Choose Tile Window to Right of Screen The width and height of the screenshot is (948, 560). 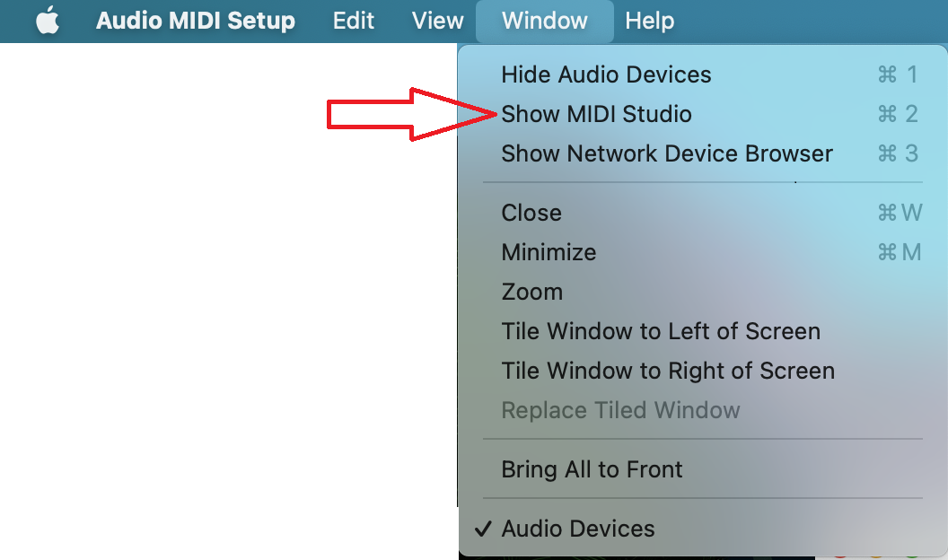703,371
